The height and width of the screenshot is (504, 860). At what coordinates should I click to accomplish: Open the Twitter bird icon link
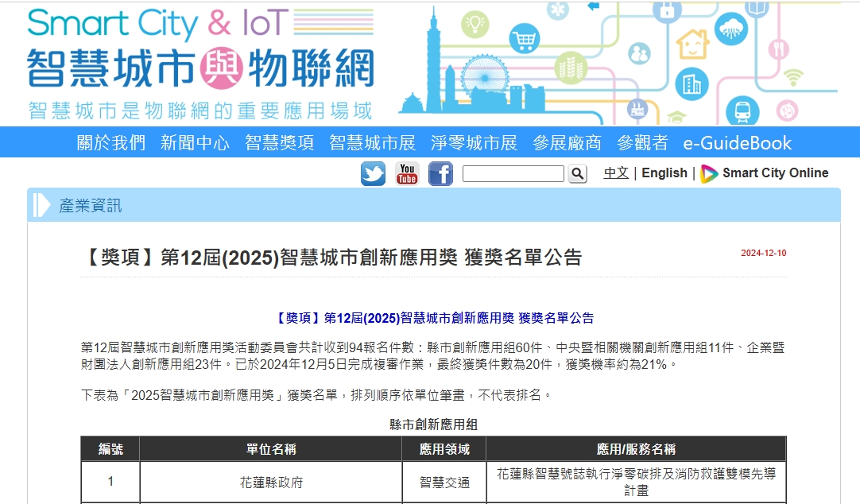(373, 173)
